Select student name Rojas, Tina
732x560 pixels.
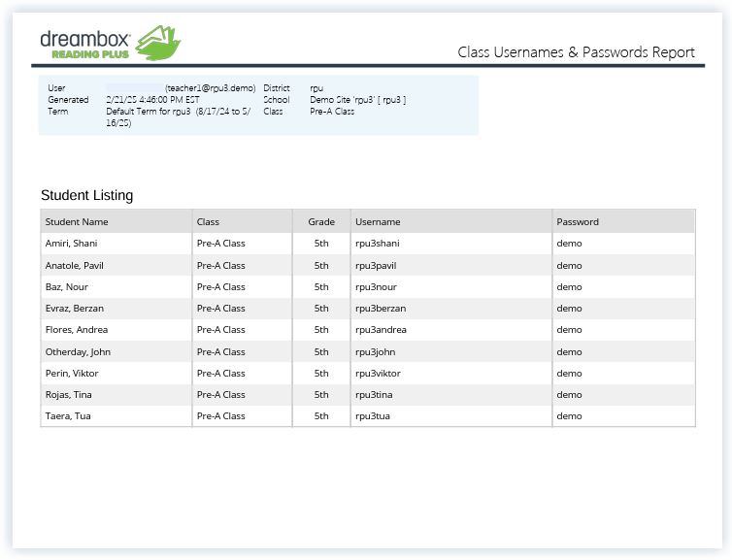pos(68,395)
